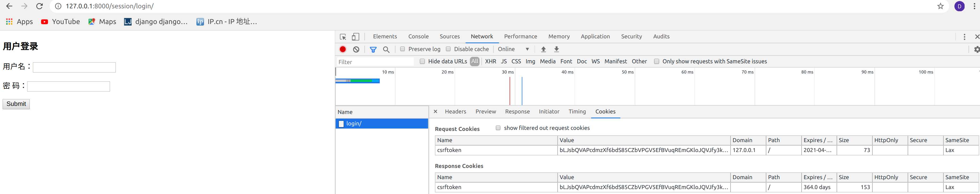This screenshot has height=194, width=980.
Task: Toggle the network filter funnel icon
Action: (373, 49)
